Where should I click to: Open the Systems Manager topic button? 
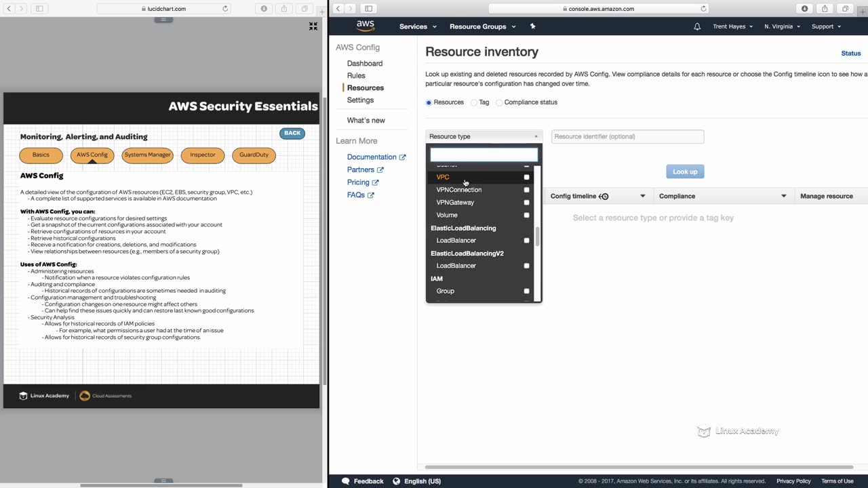pos(147,155)
